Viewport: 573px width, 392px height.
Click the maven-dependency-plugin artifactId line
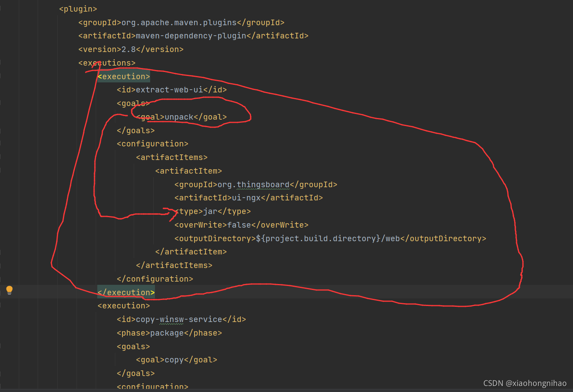point(193,36)
